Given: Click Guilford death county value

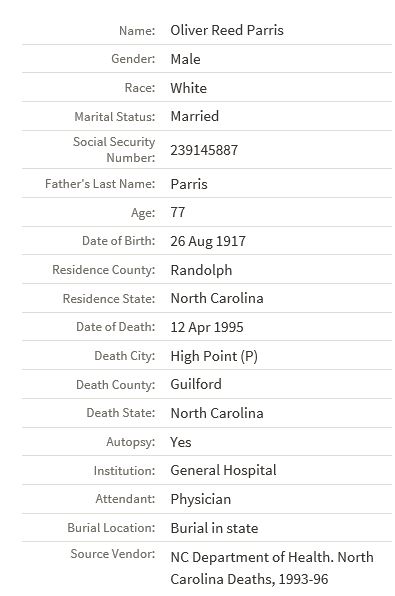Looking at the screenshot, I should pos(196,384).
